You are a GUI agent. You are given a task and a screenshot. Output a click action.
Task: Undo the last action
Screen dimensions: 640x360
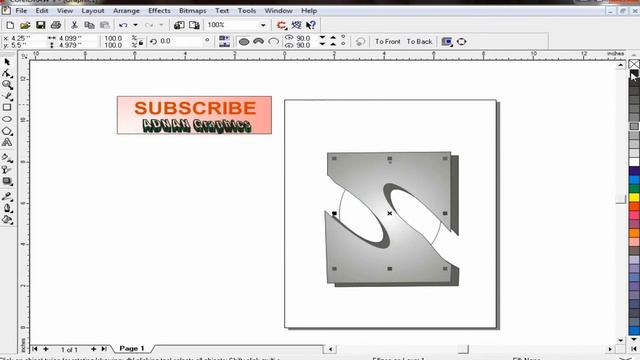(x=123, y=25)
